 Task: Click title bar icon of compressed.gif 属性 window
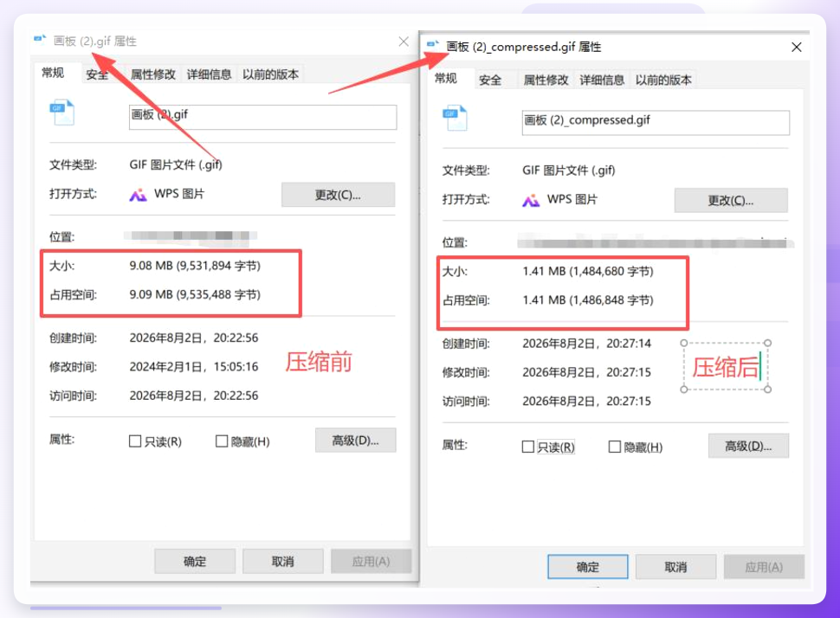click(433, 44)
